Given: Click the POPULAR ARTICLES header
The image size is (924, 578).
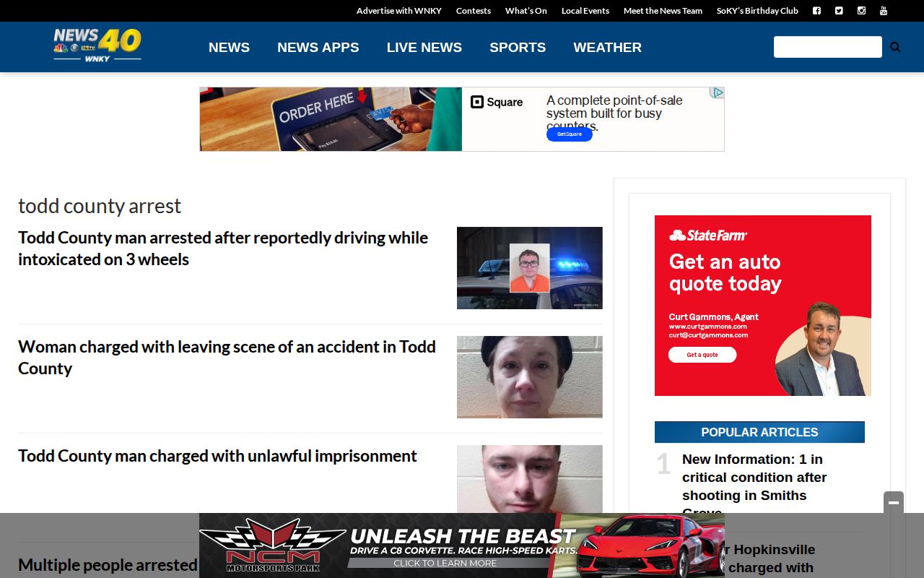Looking at the screenshot, I should pyautogui.click(x=759, y=432).
